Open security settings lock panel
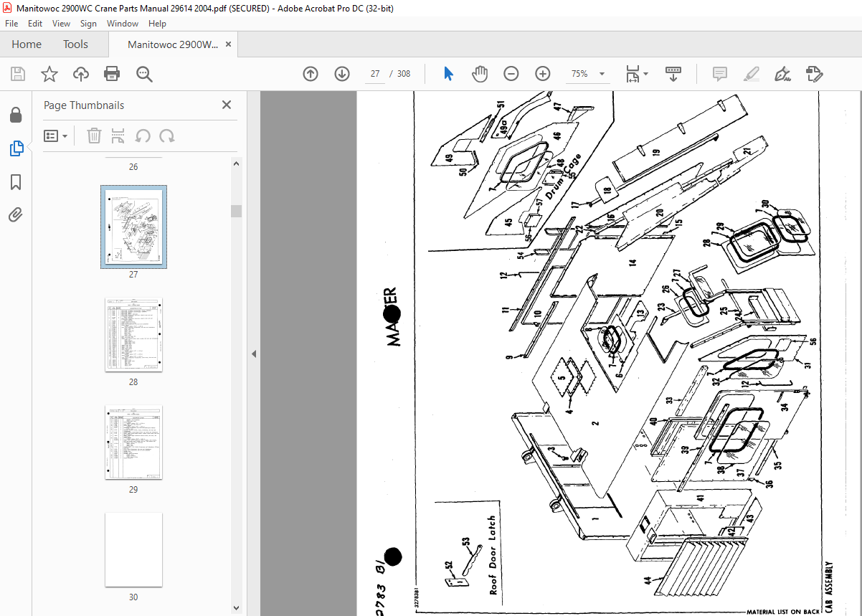 tap(16, 115)
